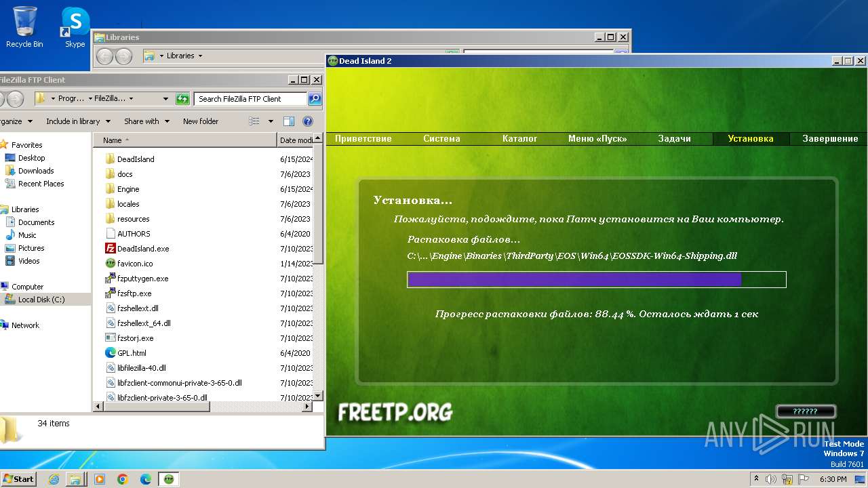Select the DeadIsland.exe file
Screen dimensions: 868x488
tap(137, 249)
